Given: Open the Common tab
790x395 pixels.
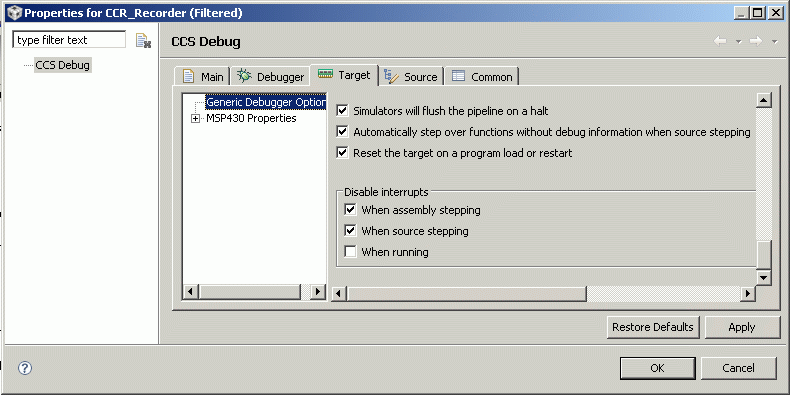Looking at the screenshot, I should (482, 77).
